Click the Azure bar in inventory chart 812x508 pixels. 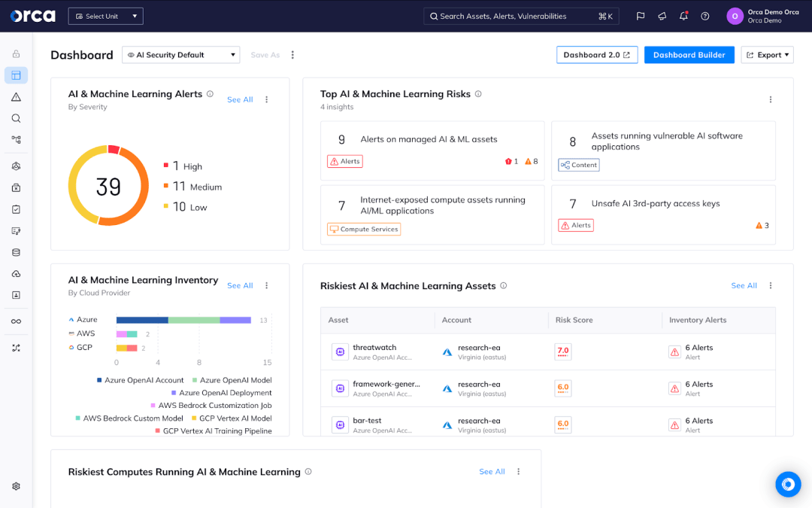pyautogui.click(x=183, y=320)
